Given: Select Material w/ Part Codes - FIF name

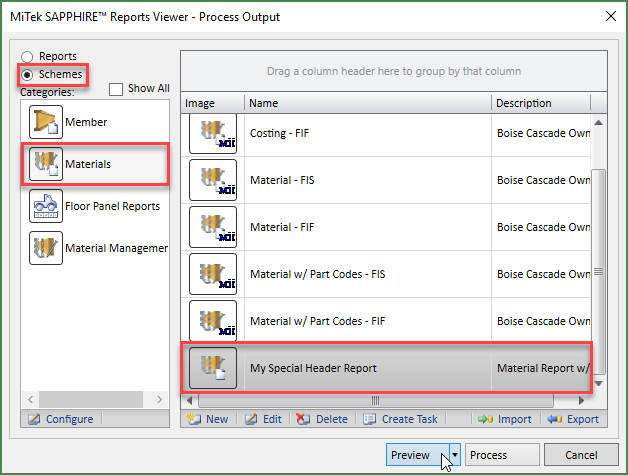Looking at the screenshot, I should click(x=318, y=321).
